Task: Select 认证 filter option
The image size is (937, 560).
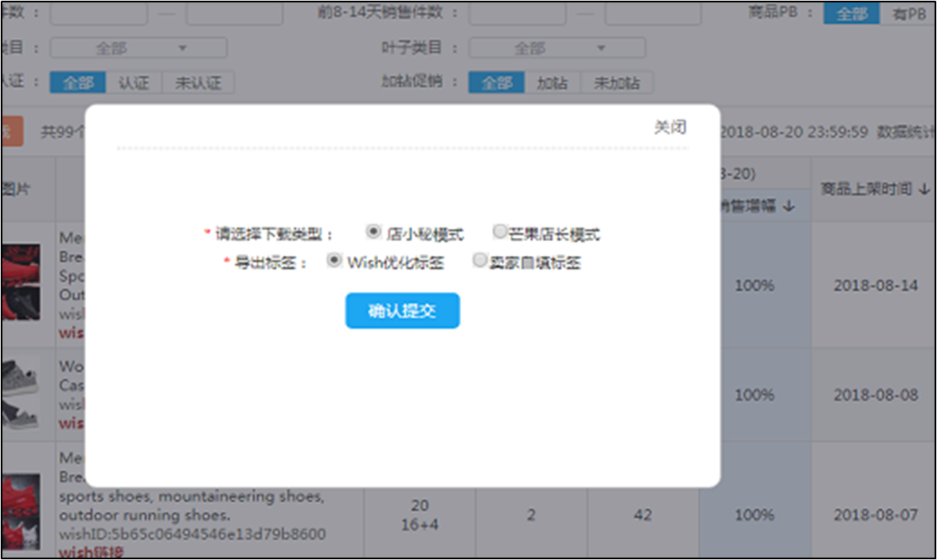Action: coord(134,83)
